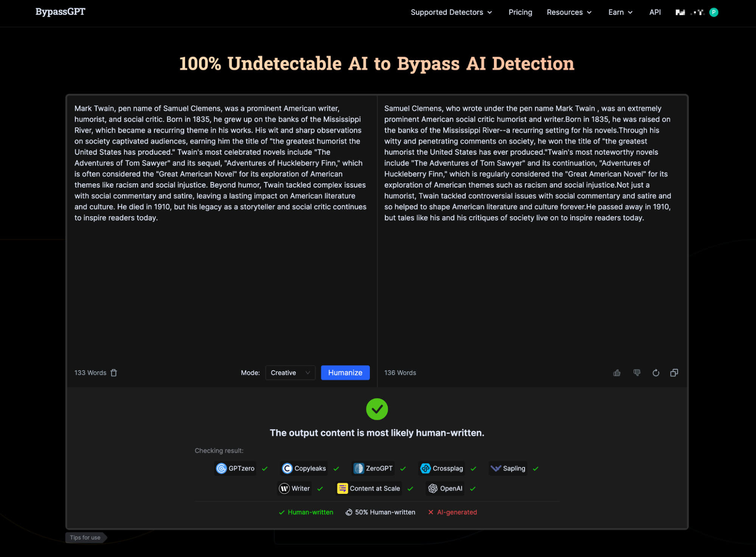Click the 136 Words count
The image size is (756, 557).
(400, 372)
